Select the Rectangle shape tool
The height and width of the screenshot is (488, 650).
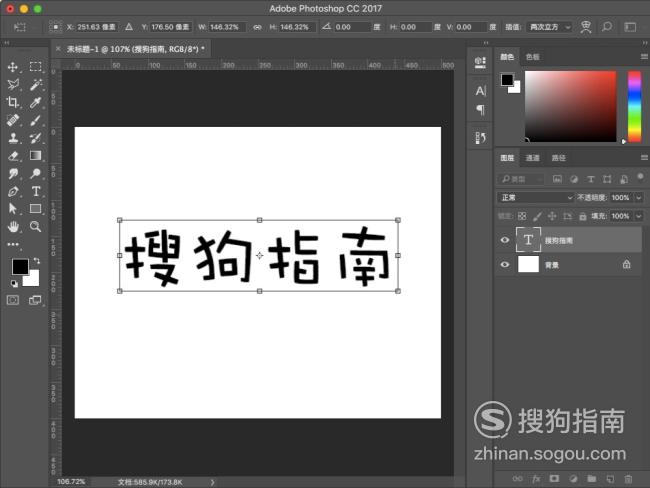[36, 209]
